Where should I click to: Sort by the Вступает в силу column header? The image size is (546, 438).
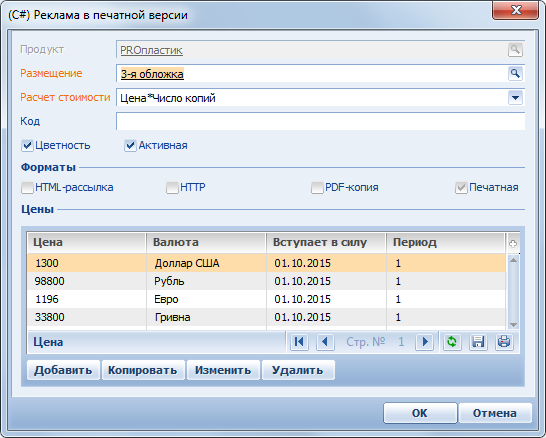click(x=326, y=243)
